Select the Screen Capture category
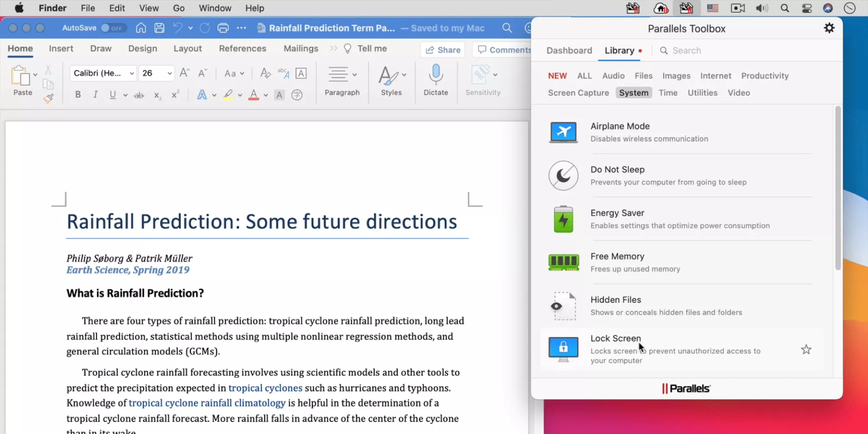The height and width of the screenshot is (434, 868). 578,93
